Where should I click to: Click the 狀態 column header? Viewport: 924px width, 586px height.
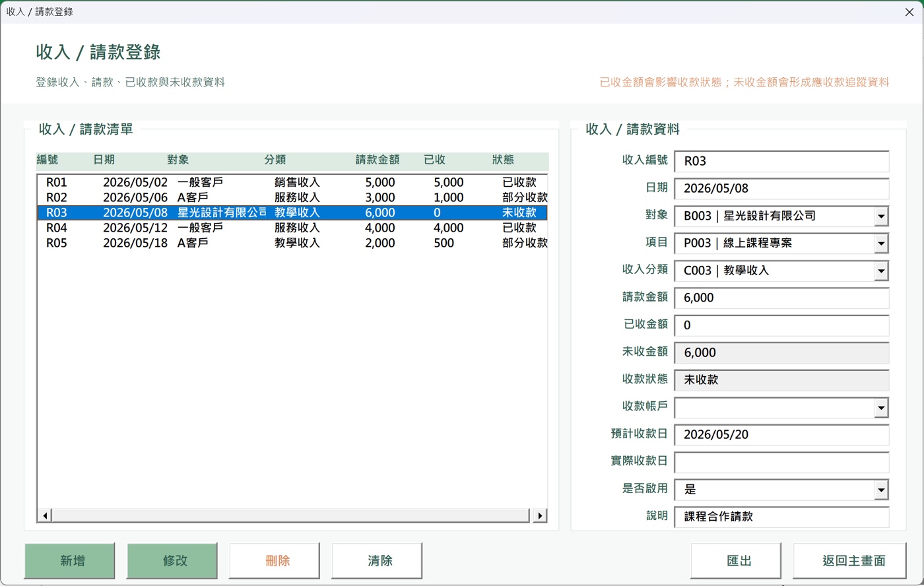pos(503,160)
